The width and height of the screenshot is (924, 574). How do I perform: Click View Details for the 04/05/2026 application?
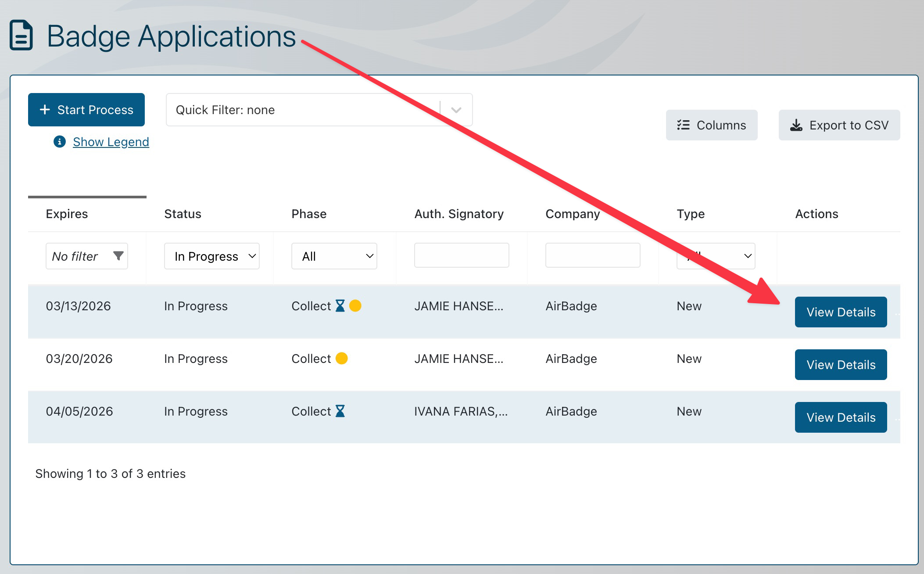point(841,417)
